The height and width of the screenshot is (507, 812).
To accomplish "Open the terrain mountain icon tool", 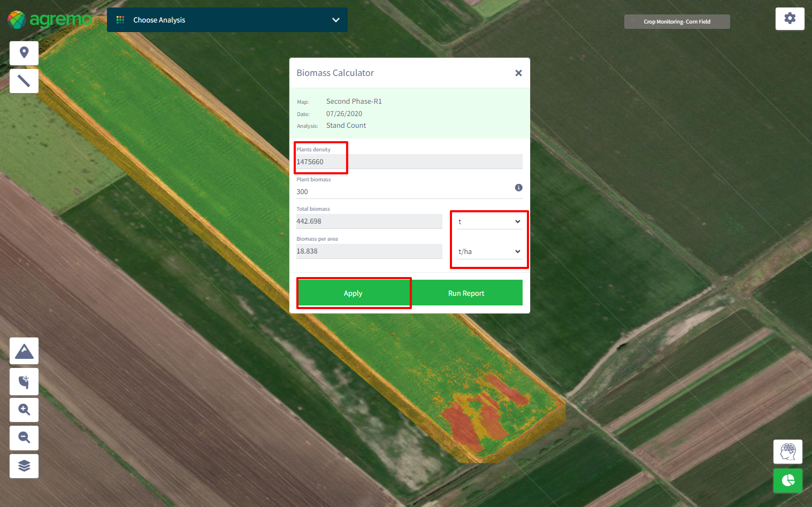I will [24, 351].
